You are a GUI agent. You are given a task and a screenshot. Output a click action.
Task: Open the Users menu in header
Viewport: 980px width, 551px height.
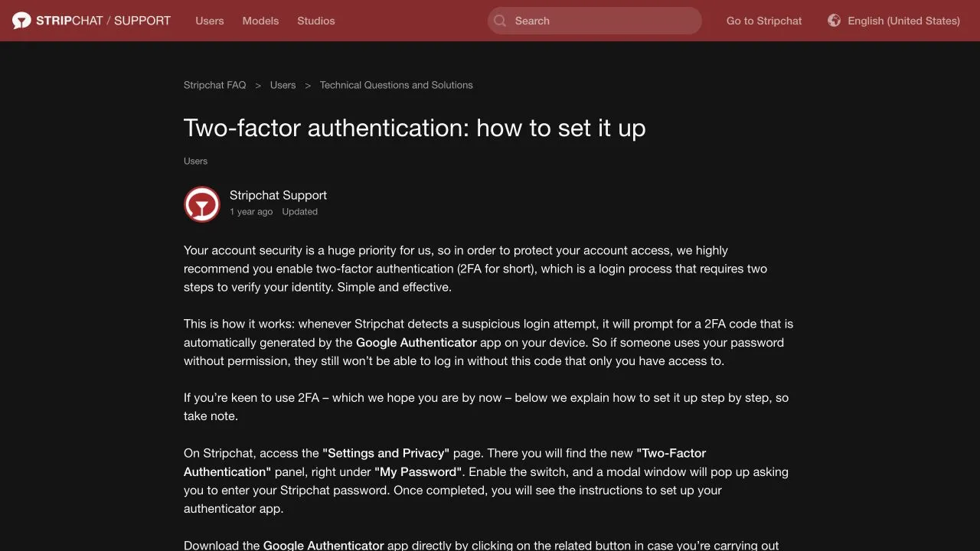[210, 21]
